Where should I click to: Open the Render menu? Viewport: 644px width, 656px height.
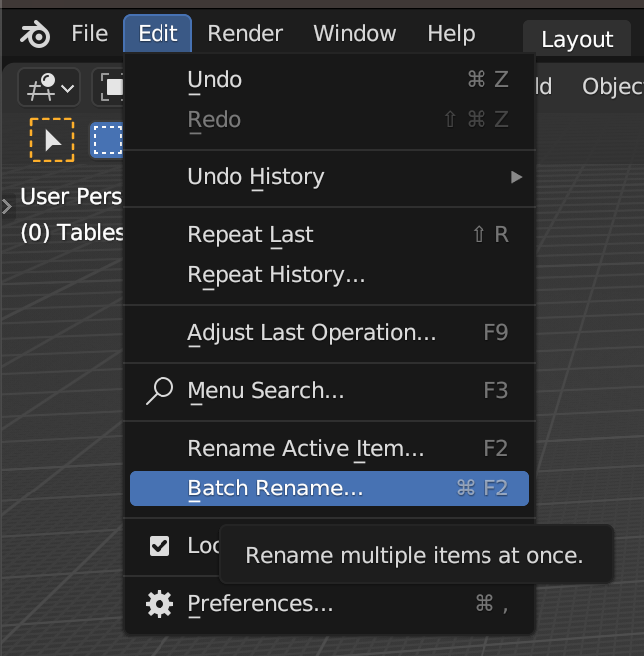(x=247, y=34)
